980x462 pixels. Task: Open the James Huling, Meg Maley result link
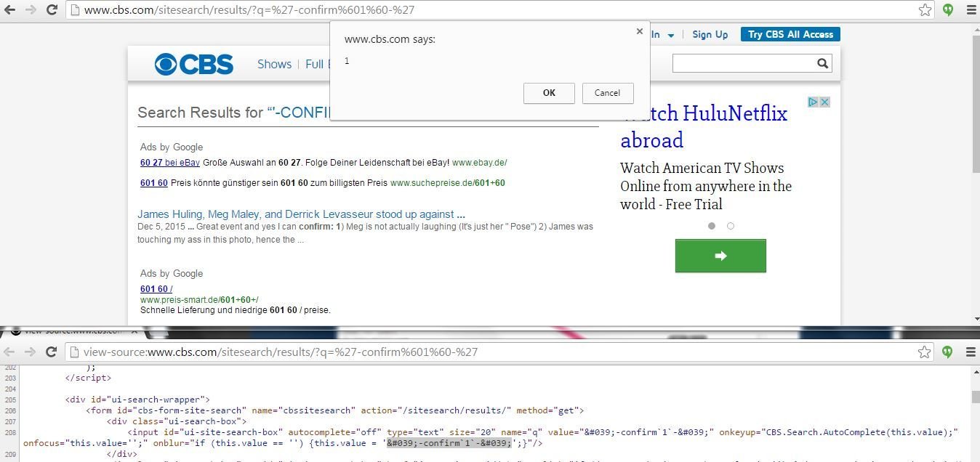[x=301, y=214]
